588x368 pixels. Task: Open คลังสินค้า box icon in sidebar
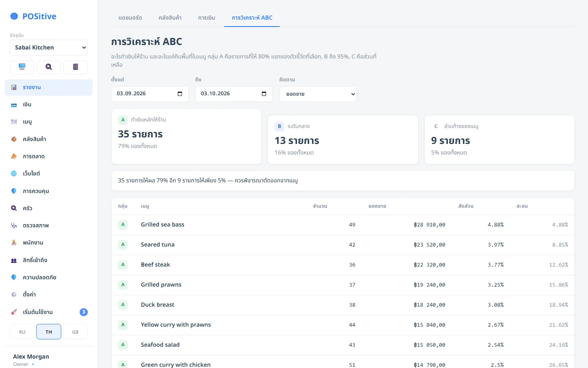point(14,139)
